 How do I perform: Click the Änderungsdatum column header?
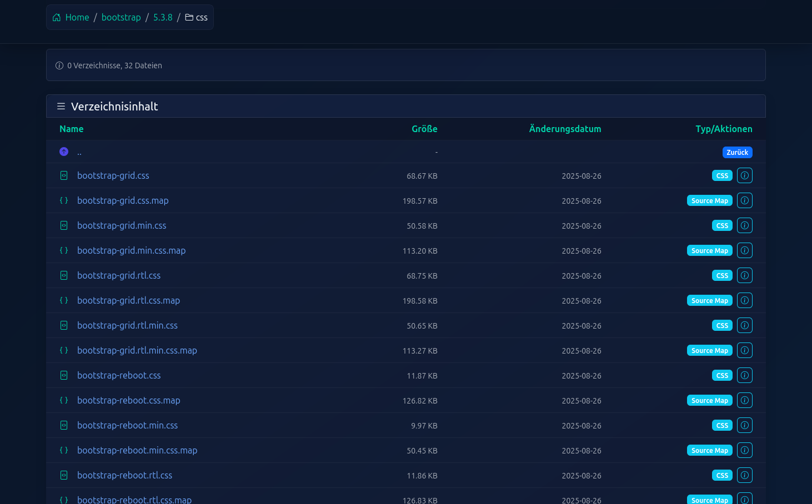[x=565, y=129]
